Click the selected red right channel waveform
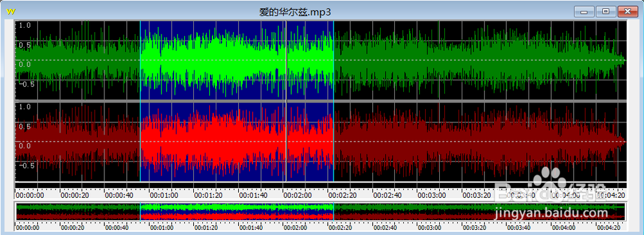The image size is (644, 235). 237,142
